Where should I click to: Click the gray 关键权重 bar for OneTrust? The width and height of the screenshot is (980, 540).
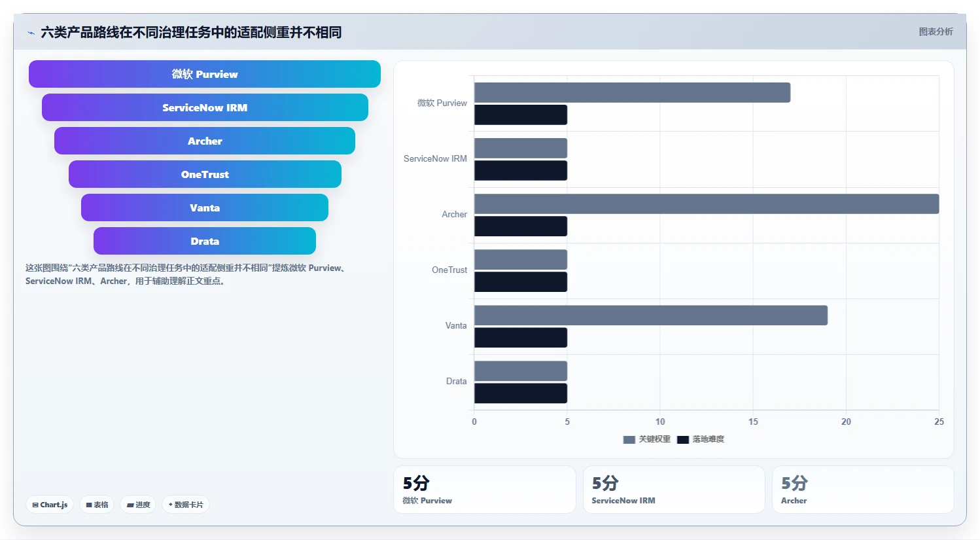click(521, 259)
